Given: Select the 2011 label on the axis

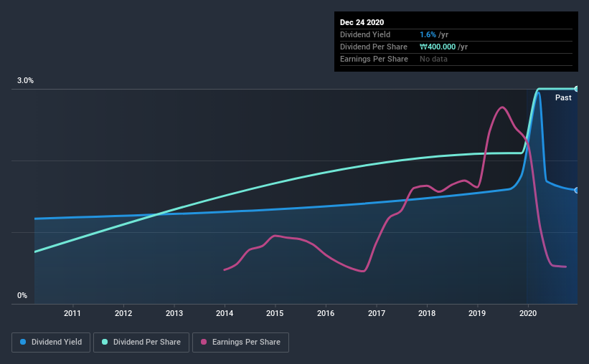Looking at the screenshot, I should tap(72, 313).
